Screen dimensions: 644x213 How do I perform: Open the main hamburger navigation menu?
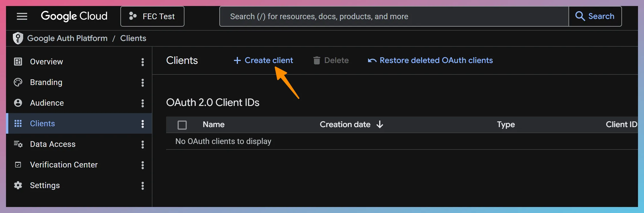[x=22, y=16]
